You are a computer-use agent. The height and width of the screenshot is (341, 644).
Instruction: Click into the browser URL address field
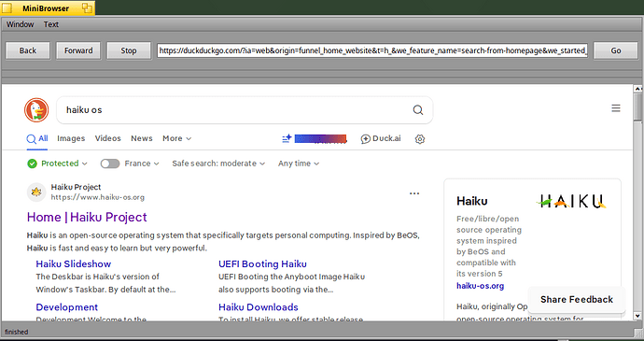click(x=372, y=50)
